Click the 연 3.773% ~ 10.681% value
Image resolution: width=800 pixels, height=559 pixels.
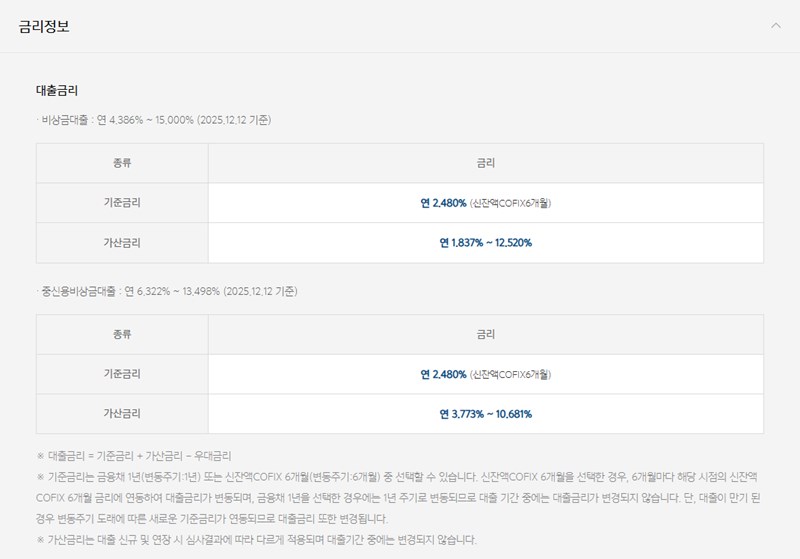coord(485,414)
